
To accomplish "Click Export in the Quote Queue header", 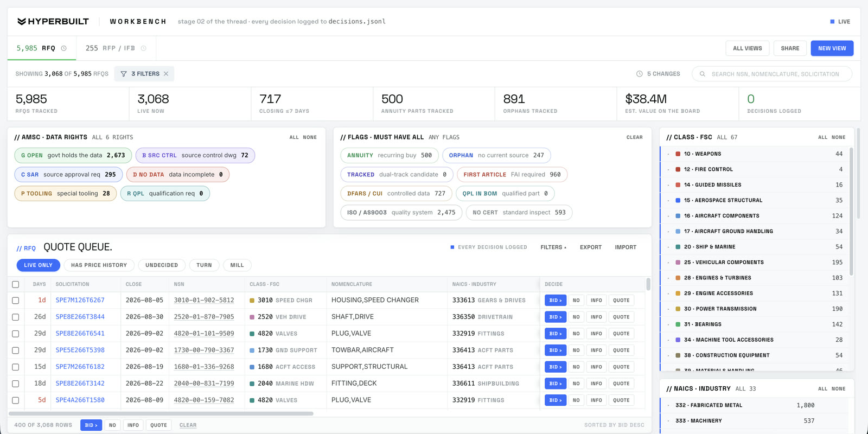I will point(591,247).
